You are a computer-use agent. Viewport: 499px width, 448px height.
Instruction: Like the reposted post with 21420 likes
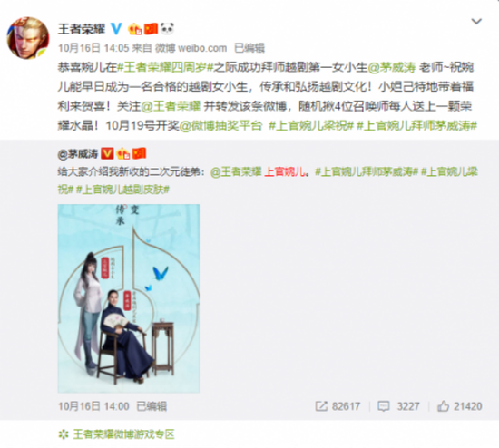[x=443, y=406]
